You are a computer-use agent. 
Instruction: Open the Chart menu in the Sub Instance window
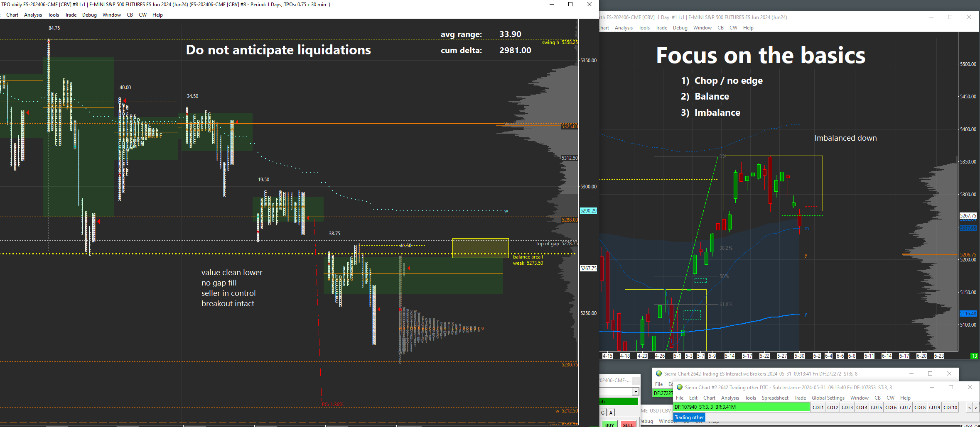709,398
